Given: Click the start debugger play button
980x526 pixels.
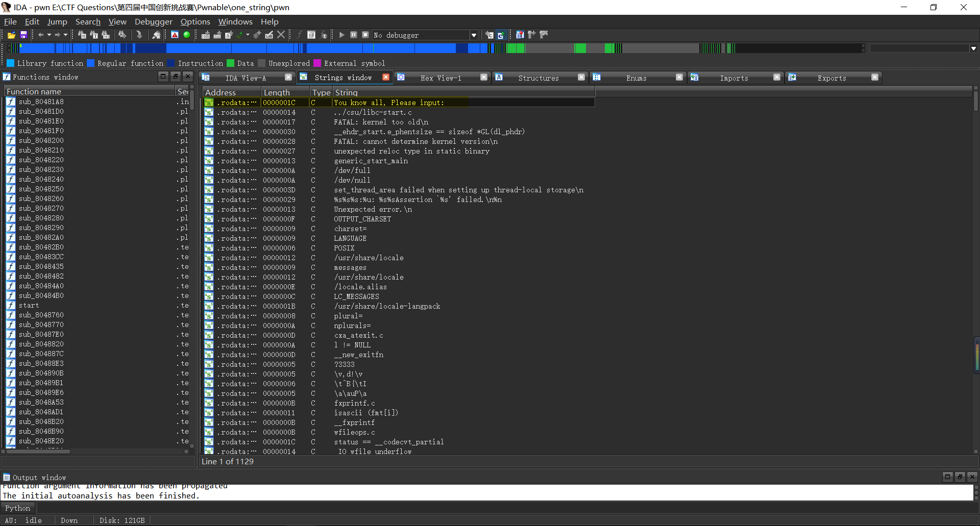Looking at the screenshot, I should (x=341, y=35).
